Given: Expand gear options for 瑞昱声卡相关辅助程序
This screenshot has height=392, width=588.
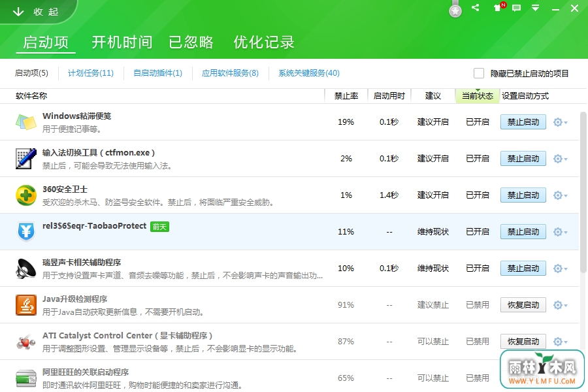Looking at the screenshot, I should 561,269.
